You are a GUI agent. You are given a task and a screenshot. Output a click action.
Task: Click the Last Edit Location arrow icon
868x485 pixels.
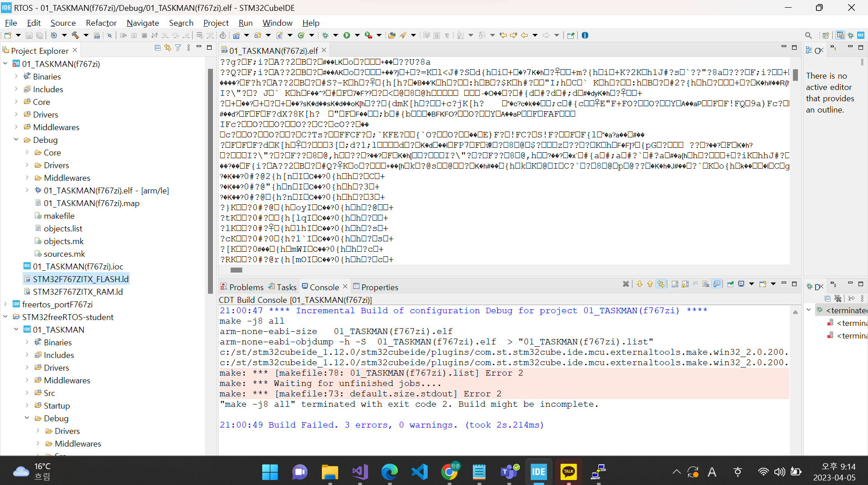(x=503, y=35)
